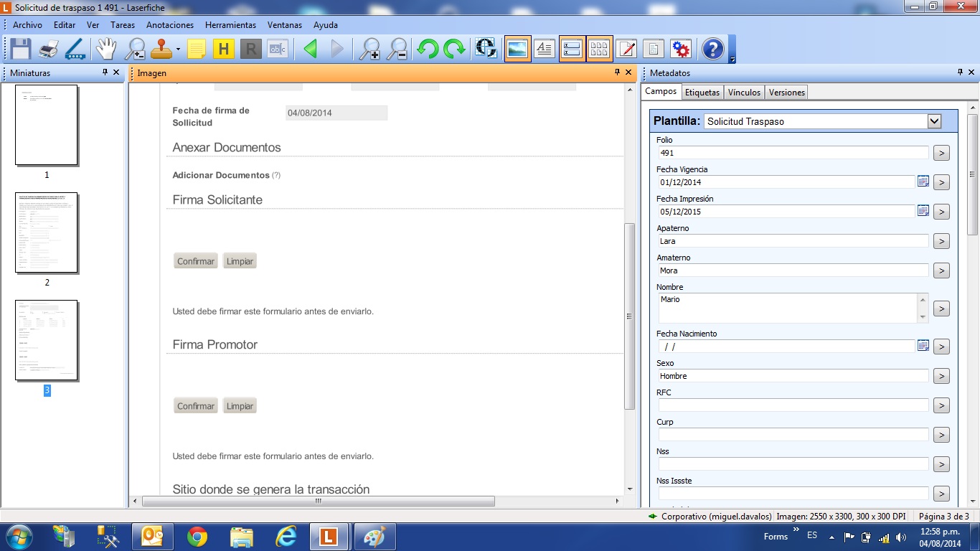
Task: Toggle the text pane view button
Action: (545, 49)
